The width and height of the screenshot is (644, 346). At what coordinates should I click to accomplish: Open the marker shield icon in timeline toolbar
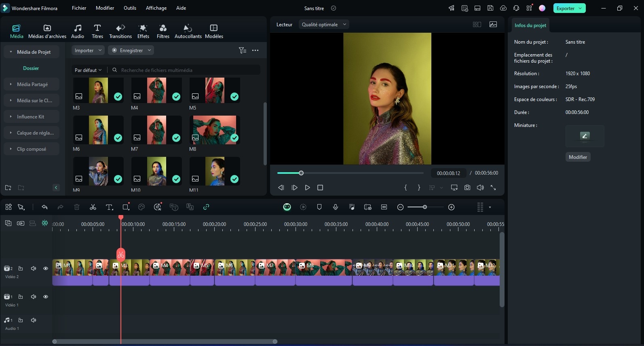(x=319, y=207)
